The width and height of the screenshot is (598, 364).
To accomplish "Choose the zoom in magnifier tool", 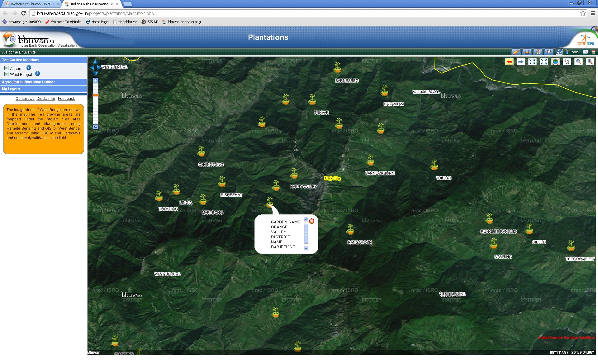I will (x=590, y=62).
